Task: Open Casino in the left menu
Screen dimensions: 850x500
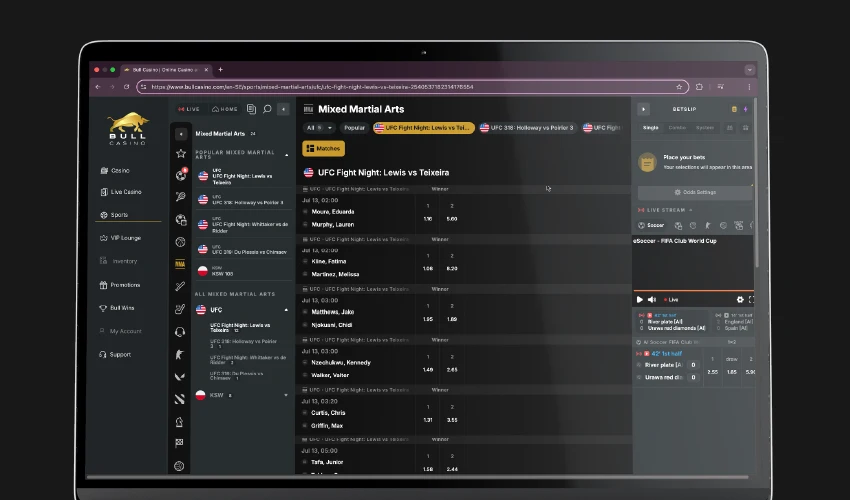Action: tap(115, 170)
